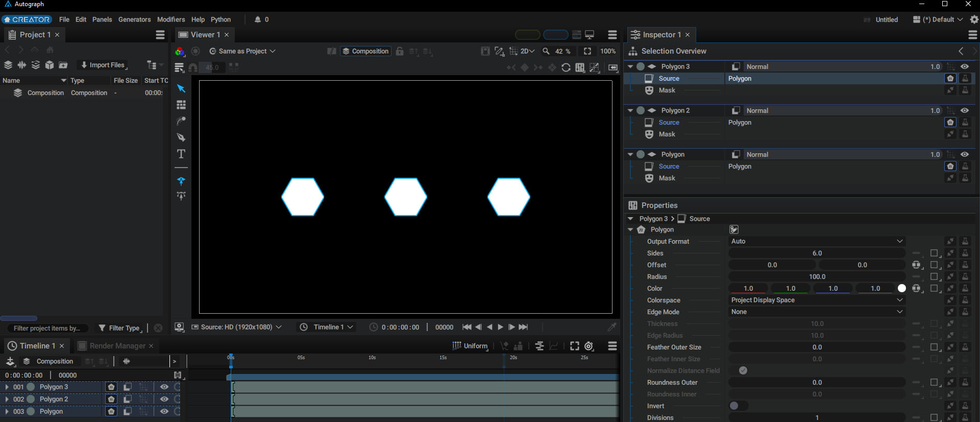Viewport: 980px width, 422px height.
Task: Open the Timeline panel hamburger menu
Action: click(x=612, y=346)
